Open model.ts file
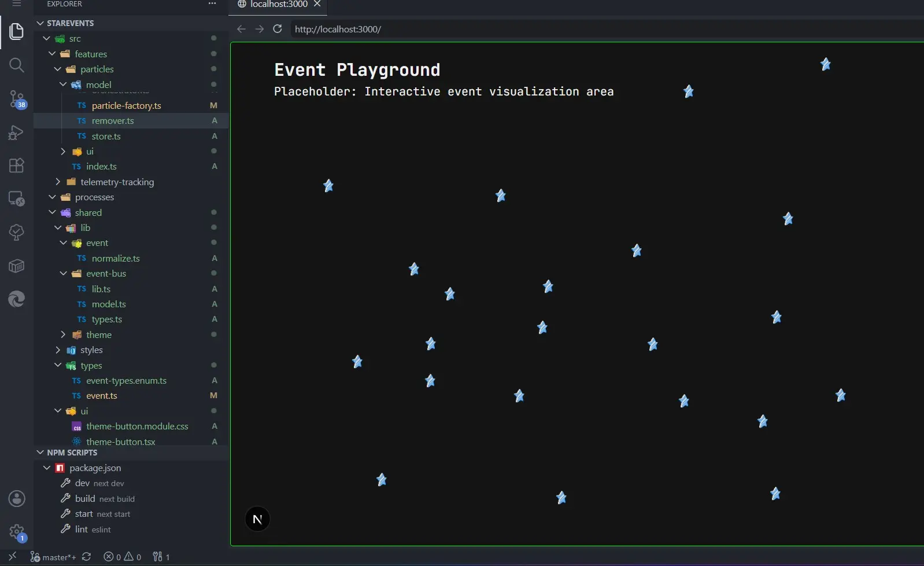The height and width of the screenshot is (566, 924). pos(109,304)
